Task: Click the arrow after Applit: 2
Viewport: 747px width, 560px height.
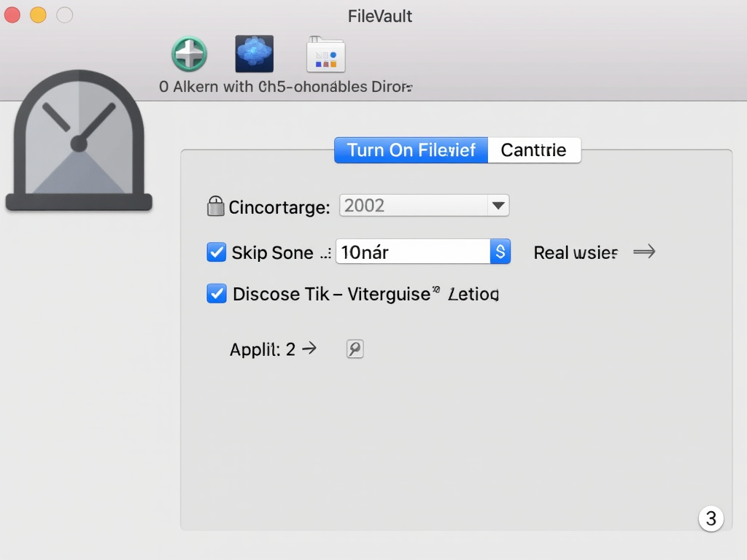Action: (309, 349)
